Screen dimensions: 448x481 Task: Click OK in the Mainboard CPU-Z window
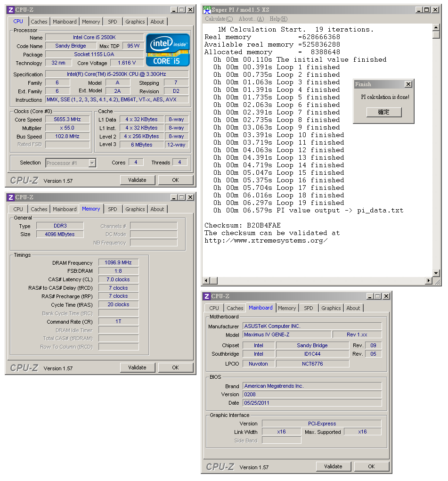[372, 466]
